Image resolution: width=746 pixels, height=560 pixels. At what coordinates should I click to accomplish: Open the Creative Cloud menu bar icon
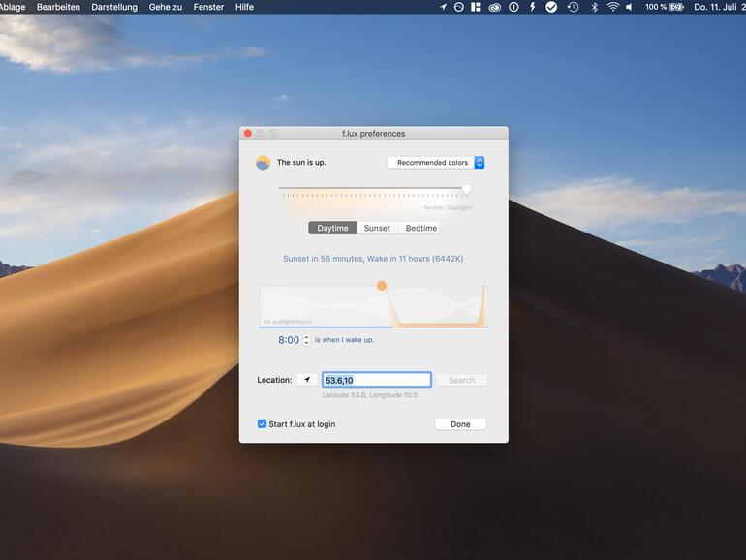click(x=494, y=7)
